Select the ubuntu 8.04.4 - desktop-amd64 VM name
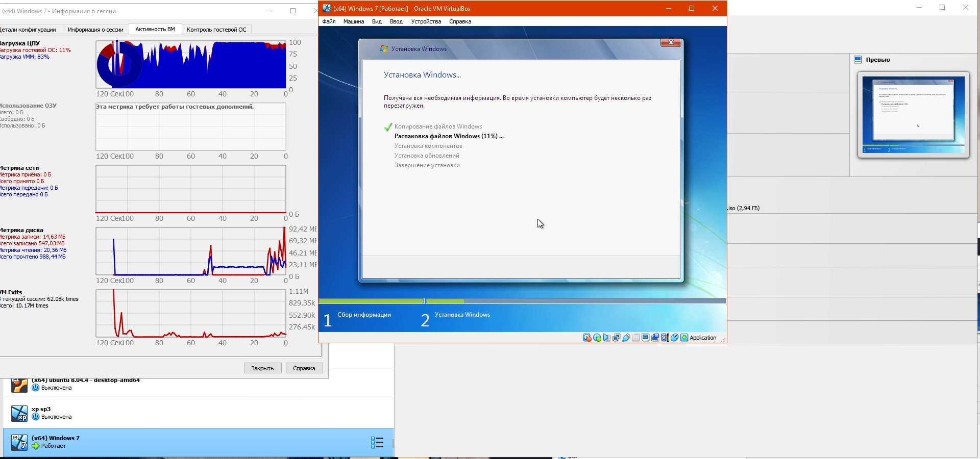 [86, 380]
